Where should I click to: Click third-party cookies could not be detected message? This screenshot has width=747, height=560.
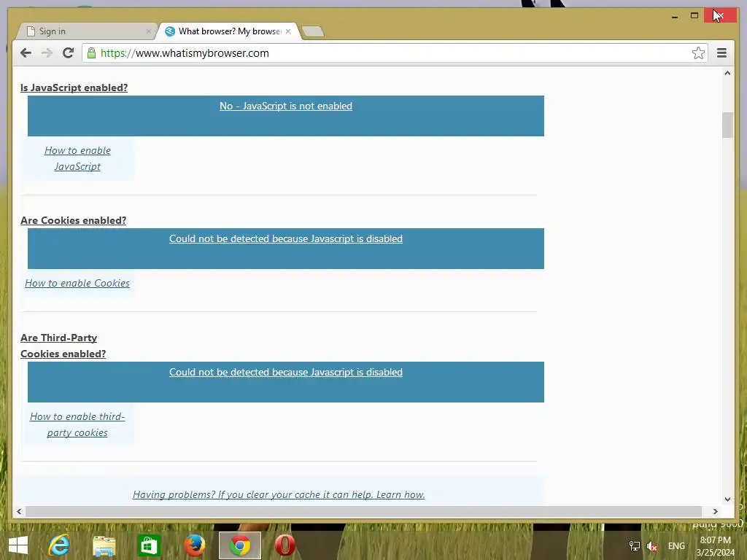click(x=286, y=372)
